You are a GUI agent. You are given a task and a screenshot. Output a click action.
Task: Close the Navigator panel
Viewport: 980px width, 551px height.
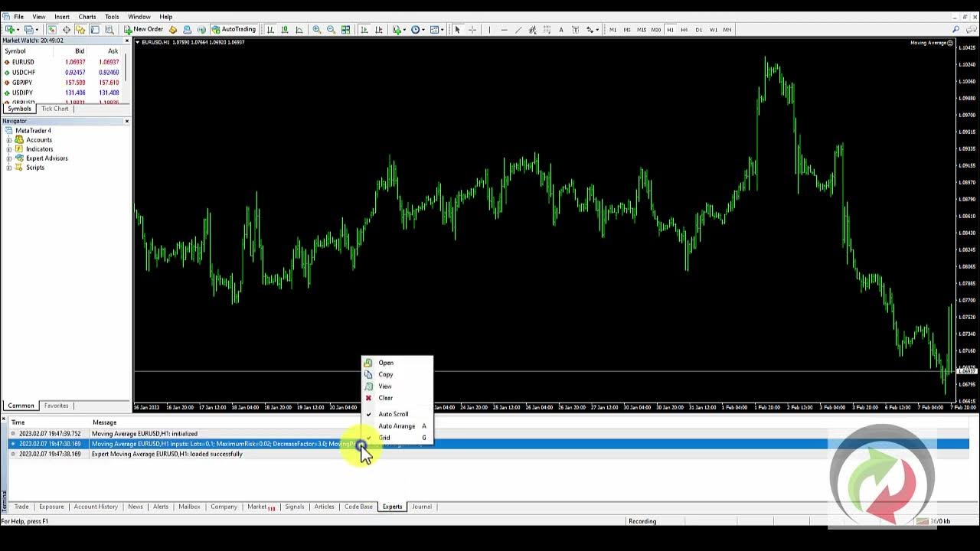[x=126, y=121]
